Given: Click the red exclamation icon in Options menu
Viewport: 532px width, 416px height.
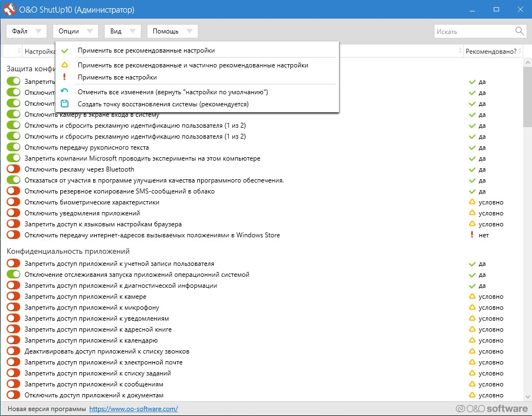Looking at the screenshot, I should point(65,77).
